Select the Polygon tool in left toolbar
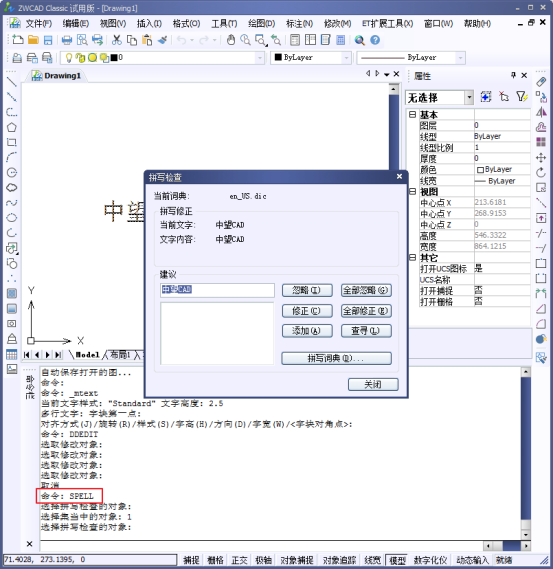Screen dimensions: 553x569 [12, 127]
